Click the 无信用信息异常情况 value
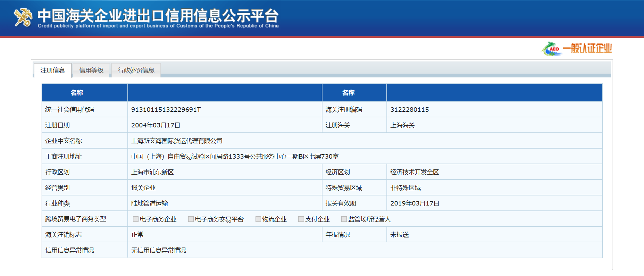The image size is (644, 276). 159,250
